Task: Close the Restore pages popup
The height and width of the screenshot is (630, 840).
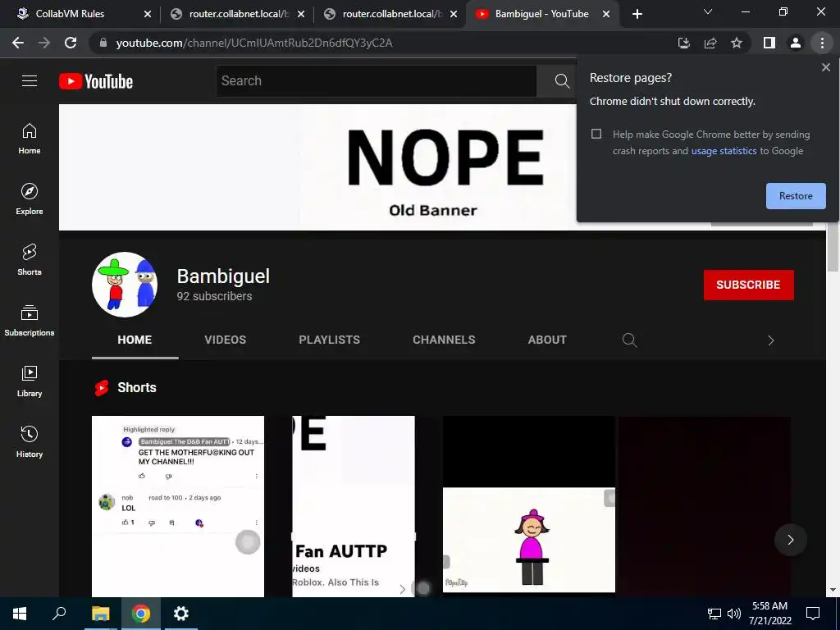Action: pyautogui.click(x=825, y=67)
